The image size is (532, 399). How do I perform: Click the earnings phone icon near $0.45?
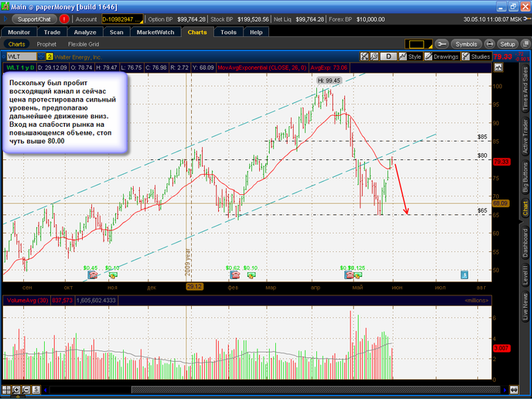tap(92, 275)
